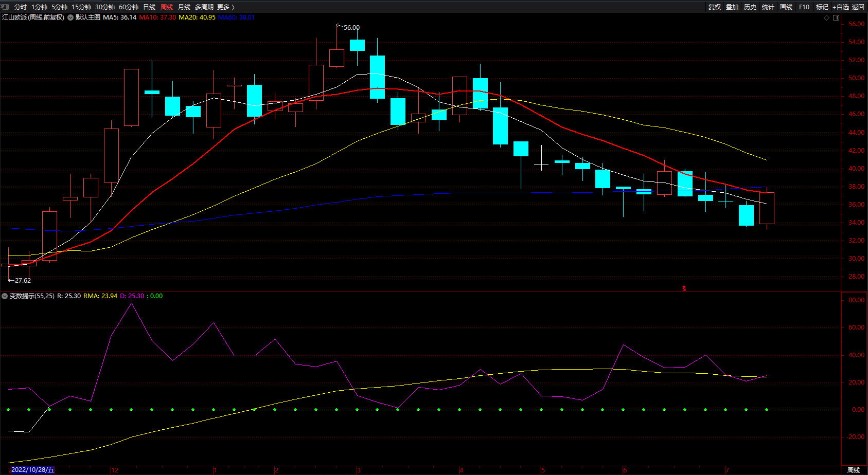Open the 多周期 multi-period view

[x=204, y=7]
